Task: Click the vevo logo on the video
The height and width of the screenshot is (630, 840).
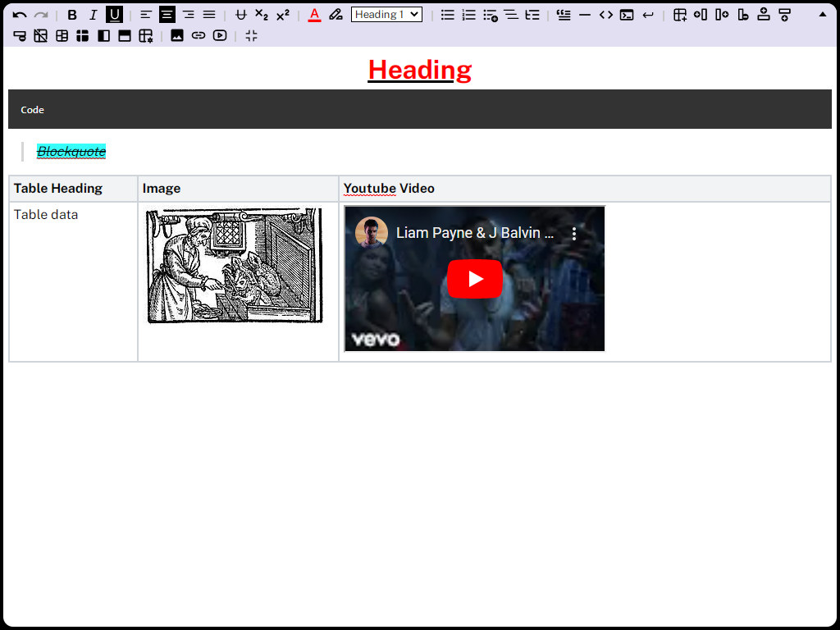Action: [376, 340]
